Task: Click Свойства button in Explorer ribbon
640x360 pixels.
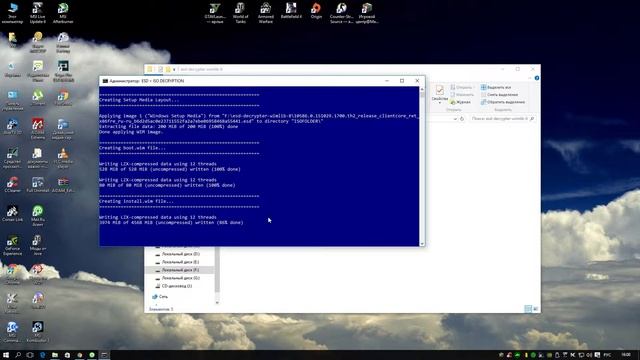Action: (x=440, y=93)
